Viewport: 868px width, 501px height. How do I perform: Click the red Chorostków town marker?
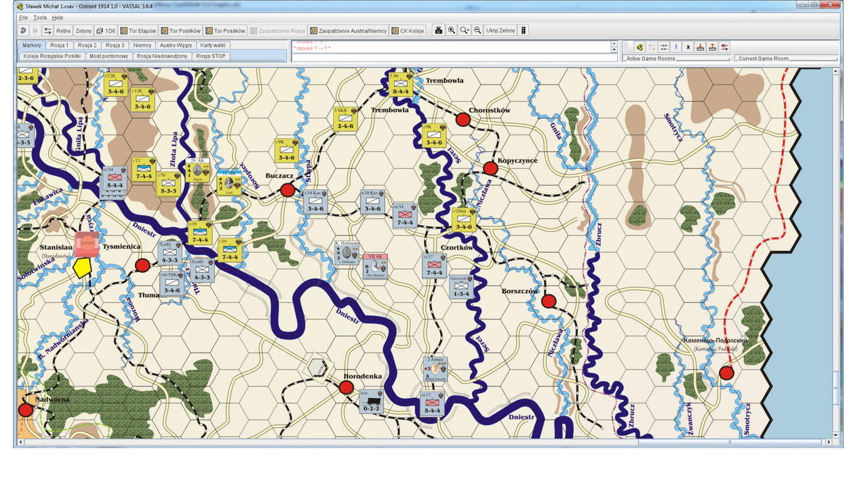pos(462,119)
